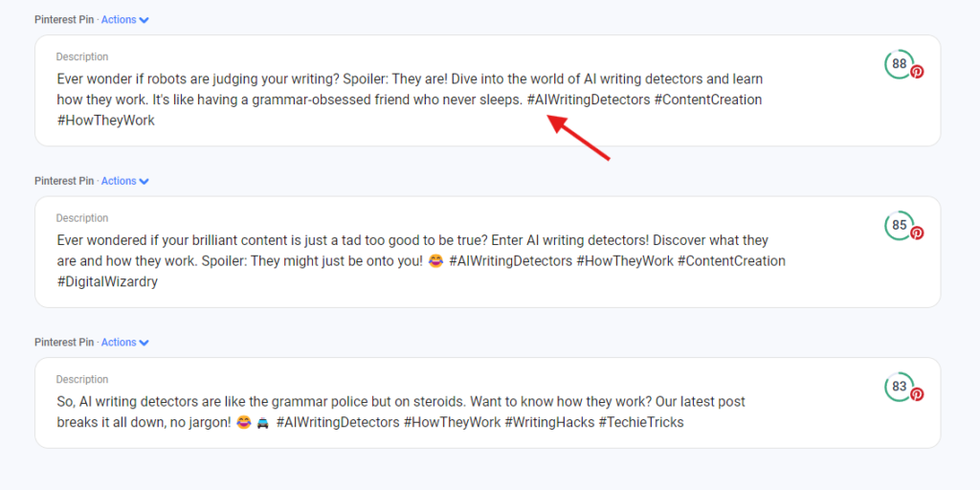Click the laughing emoji in the second description

[436, 261]
